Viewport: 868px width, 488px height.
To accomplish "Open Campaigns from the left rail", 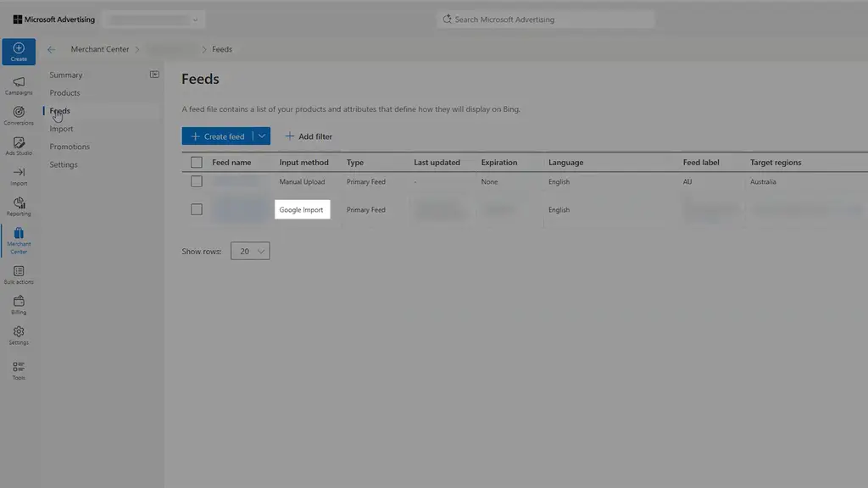I will pos(19,86).
